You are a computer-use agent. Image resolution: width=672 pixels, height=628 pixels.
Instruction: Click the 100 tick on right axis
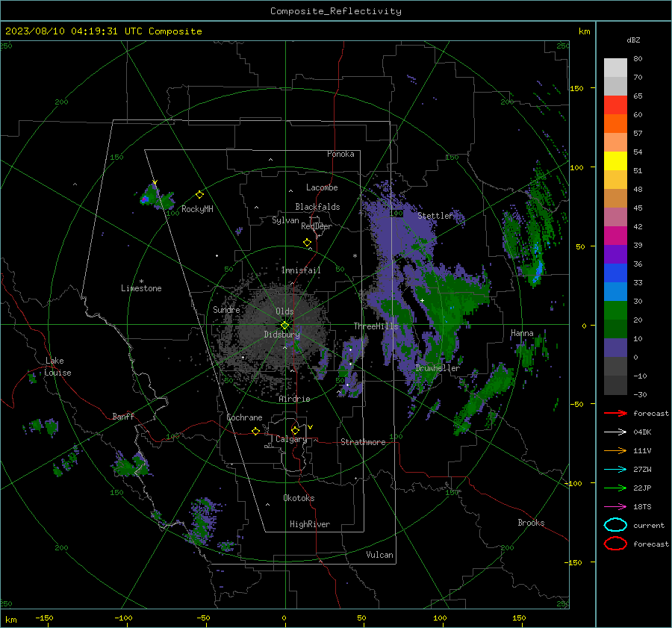pos(576,167)
